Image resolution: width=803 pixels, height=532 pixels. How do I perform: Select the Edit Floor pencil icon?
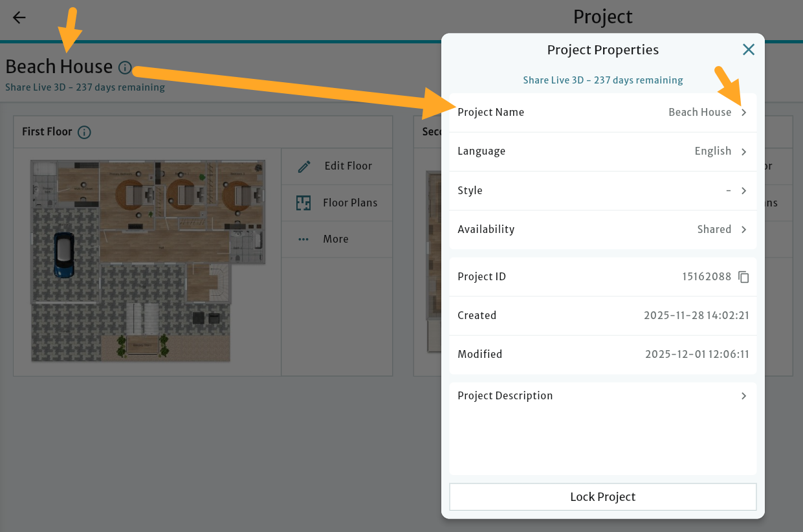(x=303, y=166)
